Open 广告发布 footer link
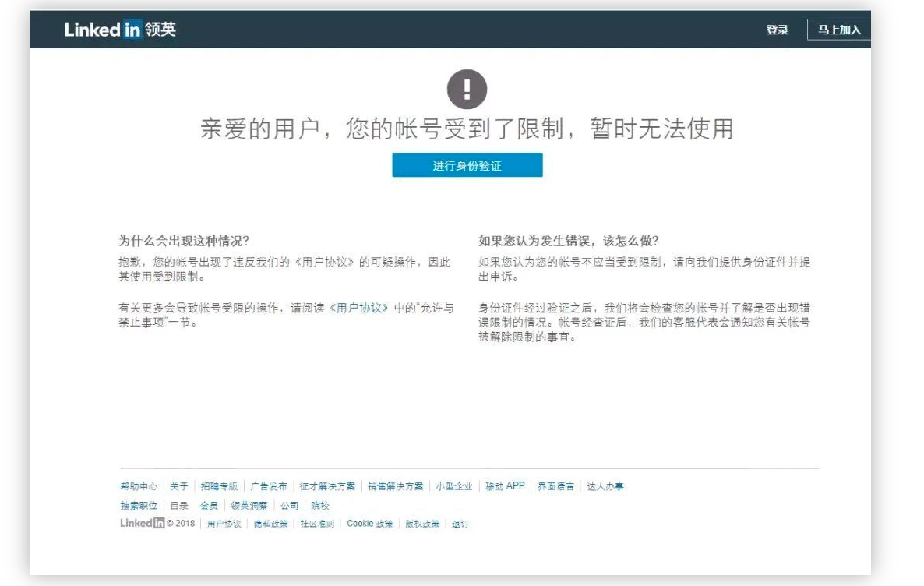924x586 pixels. tap(268, 486)
